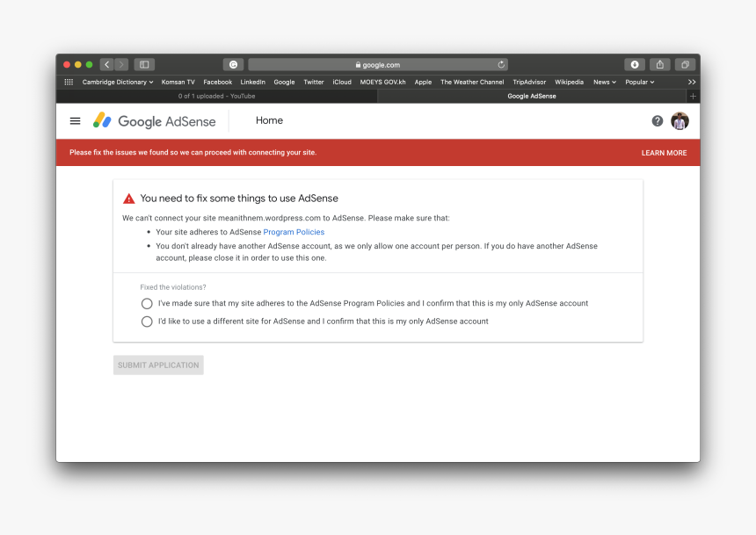Click the Home page title
Viewport: 756px width, 535px height.
coord(269,120)
